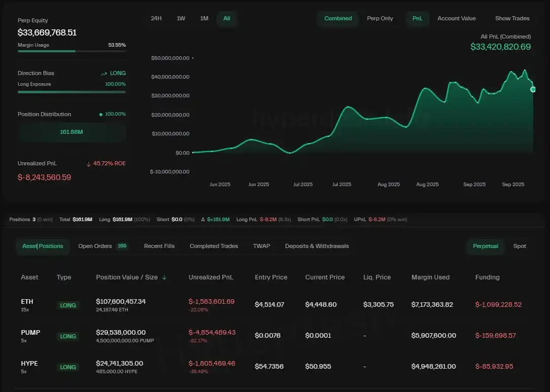Click the green dot next to Position Distribution 100.00%
Screen dimensions: 550x392
click(x=101, y=115)
